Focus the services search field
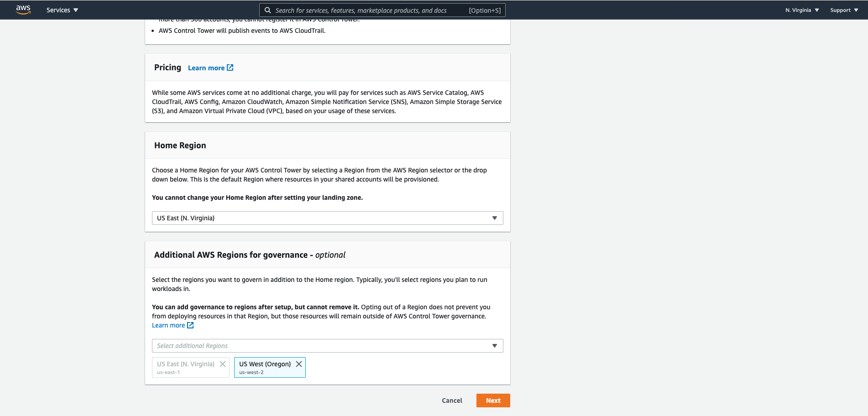868x416 pixels. click(x=382, y=10)
